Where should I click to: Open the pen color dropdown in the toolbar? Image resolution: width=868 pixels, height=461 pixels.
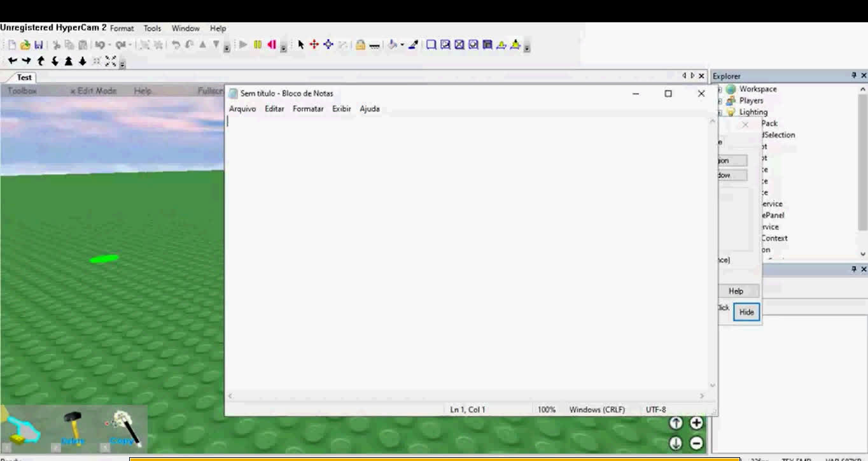[402, 45]
